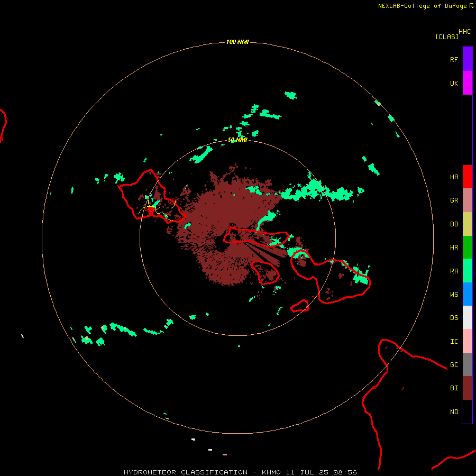
Task: Click the WS legend label
Action: 454,295
